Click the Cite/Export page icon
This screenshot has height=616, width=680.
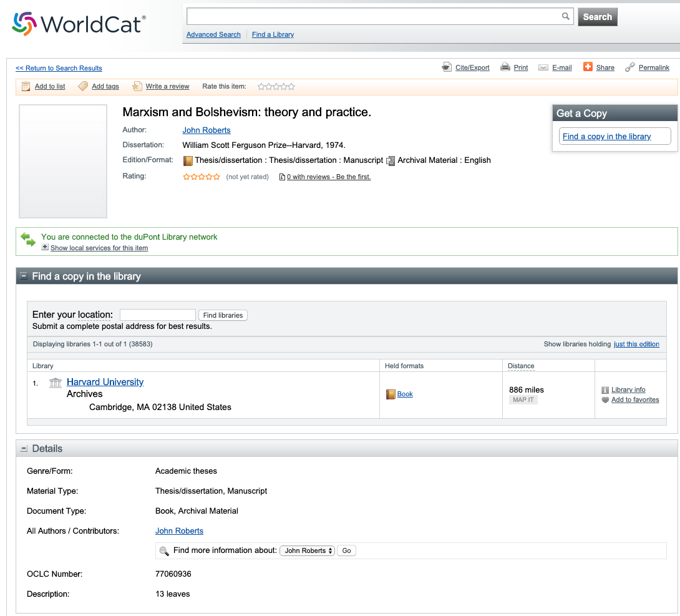tap(447, 67)
